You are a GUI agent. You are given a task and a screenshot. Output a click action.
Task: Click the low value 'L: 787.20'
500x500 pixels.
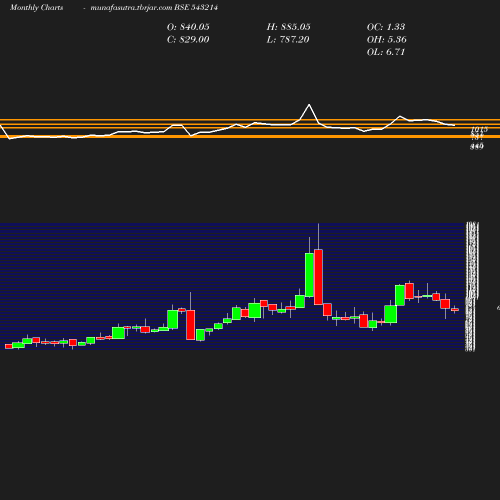(x=288, y=40)
